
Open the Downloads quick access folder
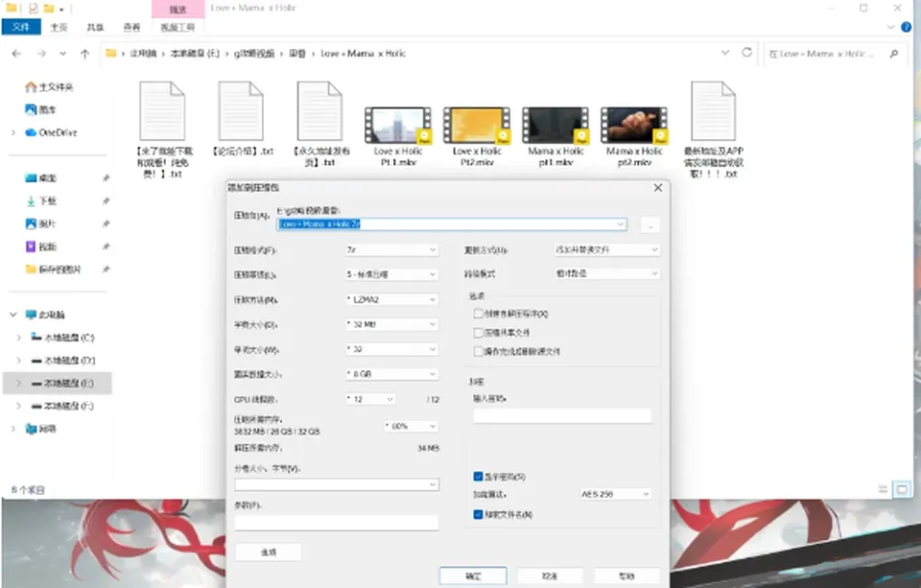tap(40, 200)
